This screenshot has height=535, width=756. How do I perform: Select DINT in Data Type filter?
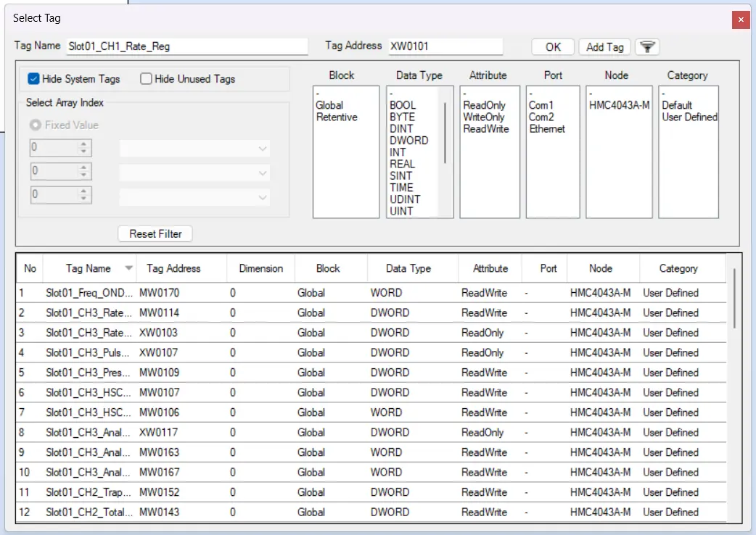401,128
